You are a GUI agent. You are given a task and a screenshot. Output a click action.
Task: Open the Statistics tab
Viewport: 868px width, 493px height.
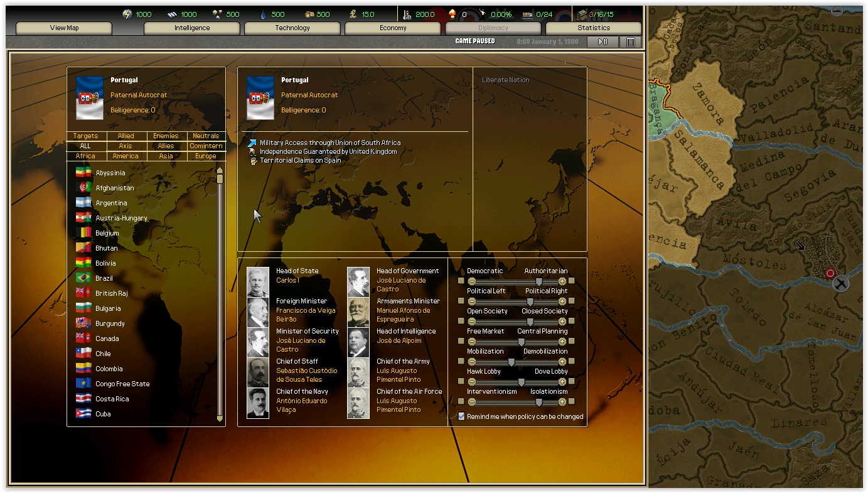[593, 28]
